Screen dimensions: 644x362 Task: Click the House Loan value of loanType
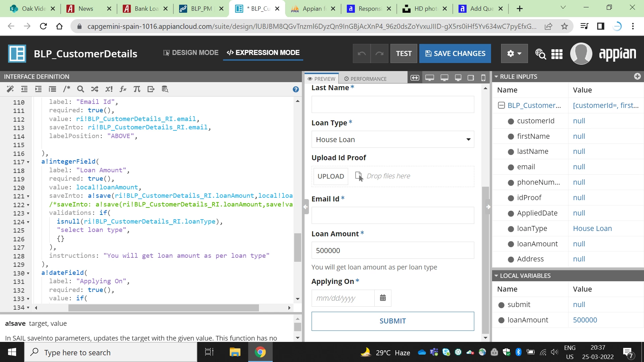click(x=592, y=228)
